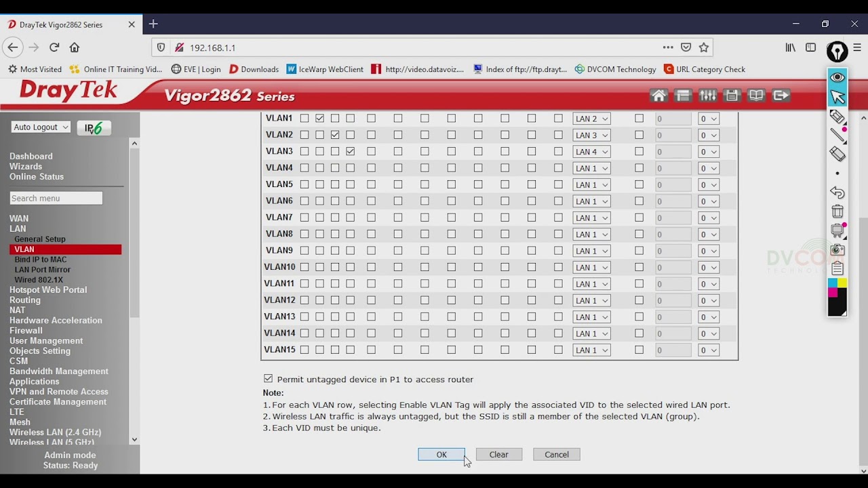
Task: Enable the VLAN Tag checkbox for VLAN4
Action: pyautogui.click(x=639, y=168)
